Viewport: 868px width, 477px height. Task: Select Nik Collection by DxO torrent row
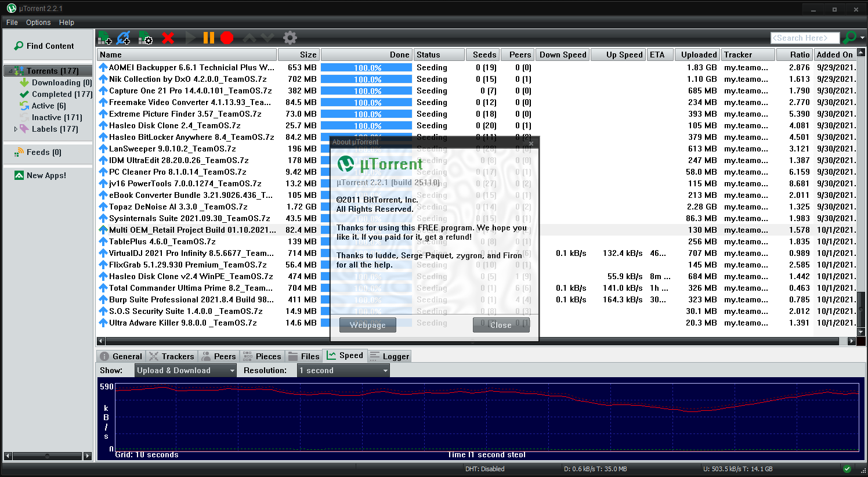476,79
